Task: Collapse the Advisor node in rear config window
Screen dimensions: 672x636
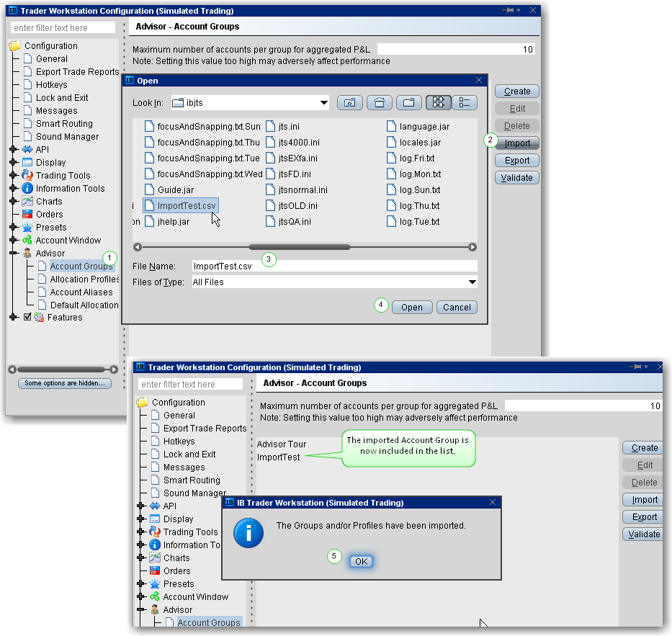Action: click(13, 253)
